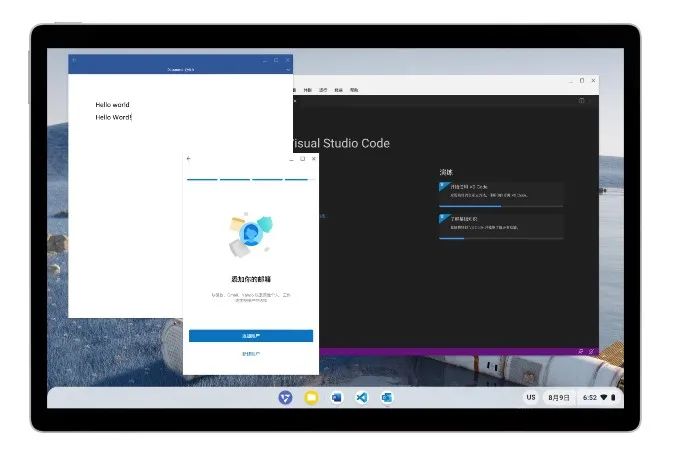Click the split editor icon in VS Code
The width and height of the screenshot is (674, 455).
point(581,101)
